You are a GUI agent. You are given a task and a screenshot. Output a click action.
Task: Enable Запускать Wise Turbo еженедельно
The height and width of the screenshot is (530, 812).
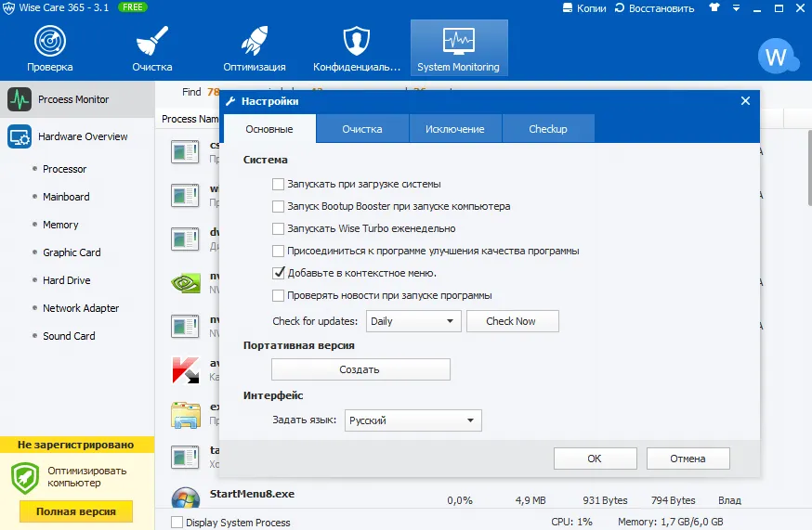[278, 228]
